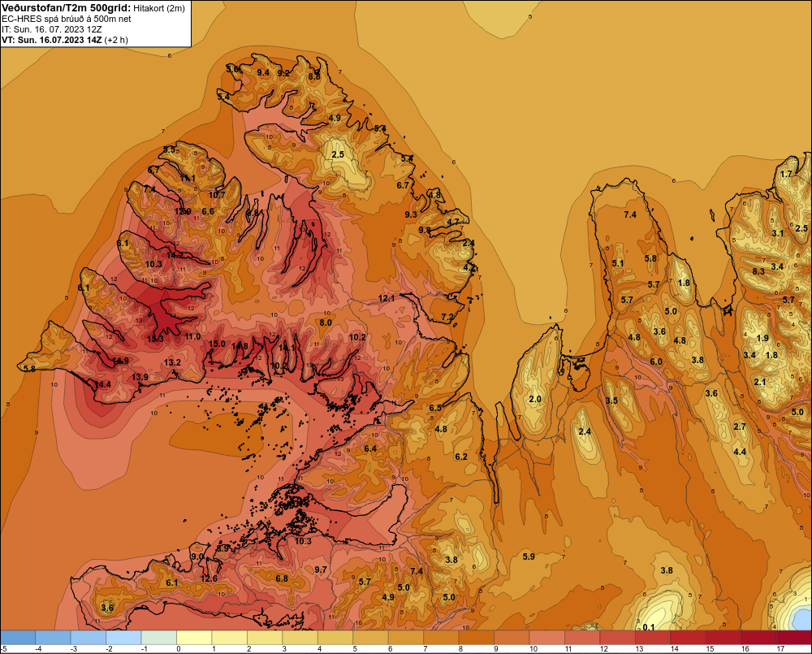Click the darkest red swatch above 17
The width and height of the screenshot is (812, 654).
pos(794,638)
